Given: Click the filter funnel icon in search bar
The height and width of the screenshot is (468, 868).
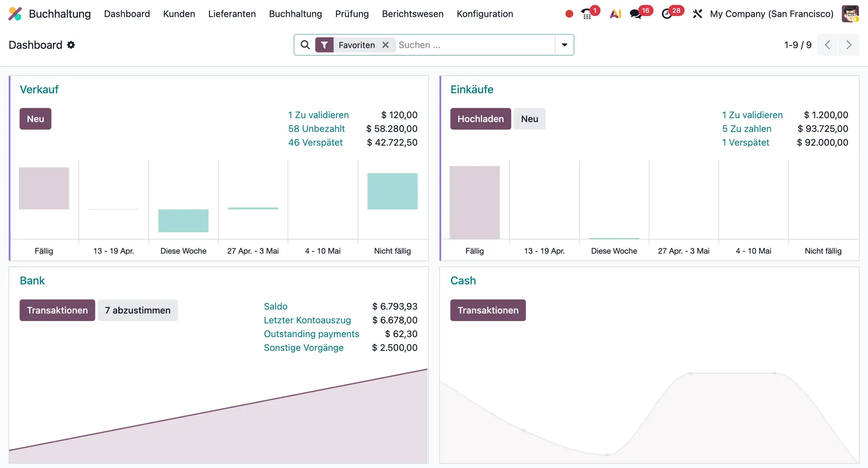Looking at the screenshot, I should tap(325, 45).
